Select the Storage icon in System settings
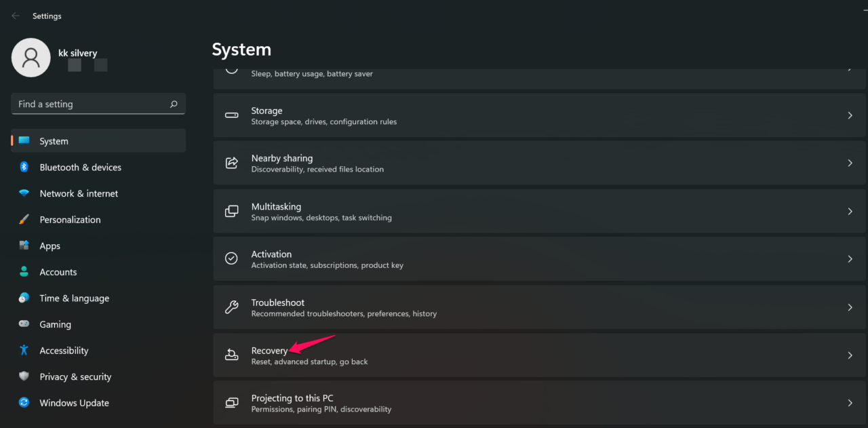This screenshot has width=868, height=428. (x=231, y=115)
